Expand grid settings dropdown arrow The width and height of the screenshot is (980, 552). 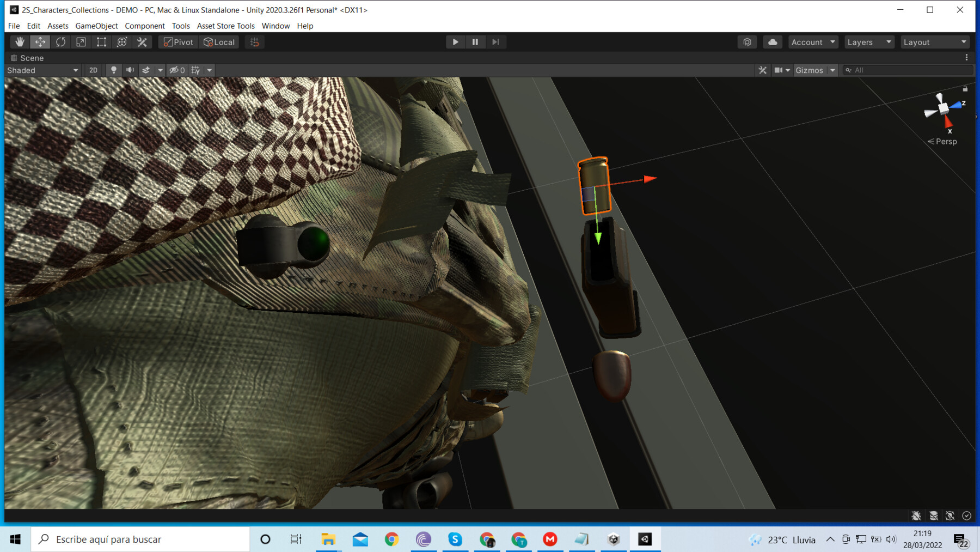pyautogui.click(x=210, y=70)
